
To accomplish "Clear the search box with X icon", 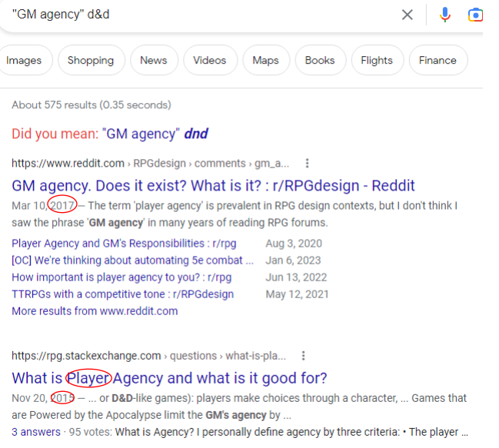I will point(408,15).
